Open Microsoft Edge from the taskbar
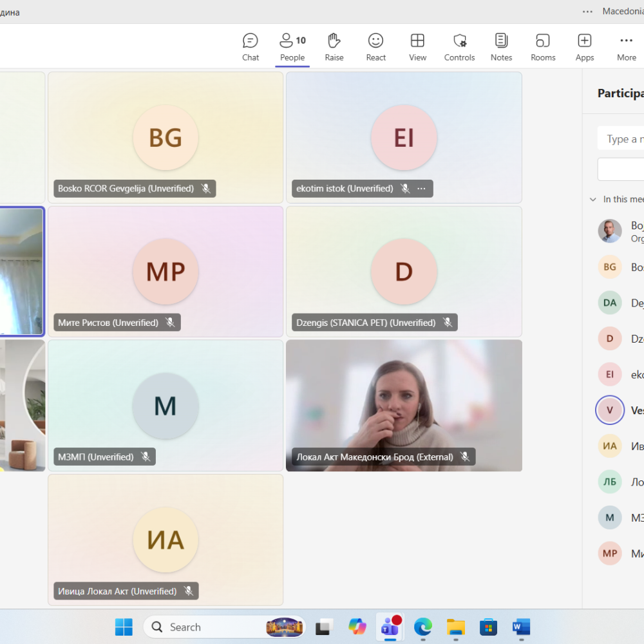644x644 pixels. [422, 627]
